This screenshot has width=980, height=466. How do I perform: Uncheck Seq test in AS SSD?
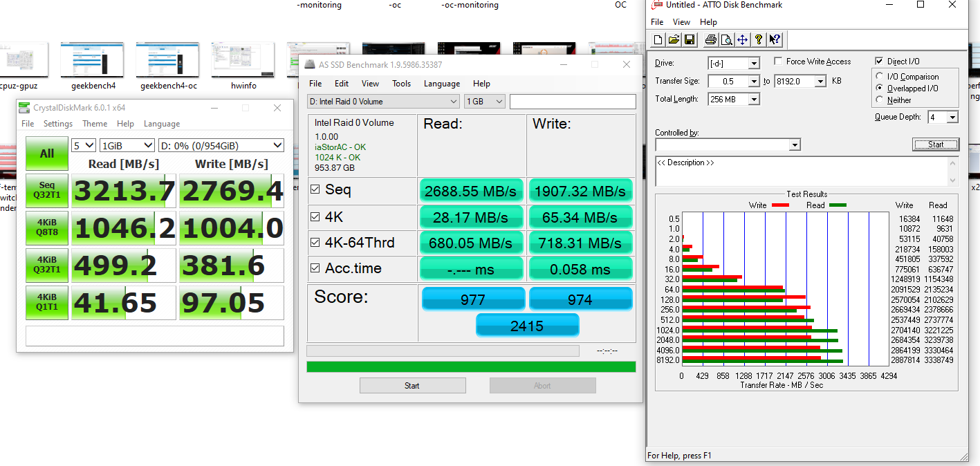point(315,189)
